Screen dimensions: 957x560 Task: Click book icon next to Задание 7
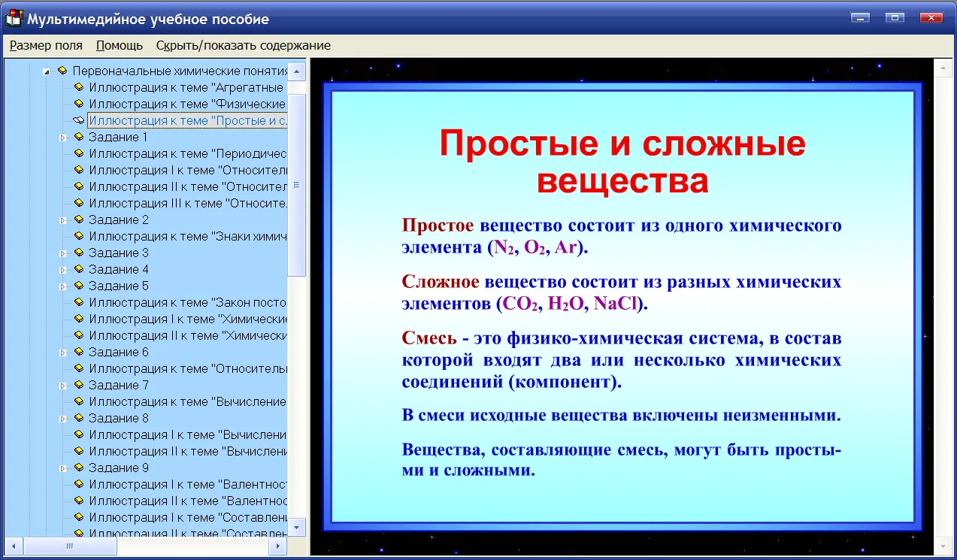[x=78, y=386]
